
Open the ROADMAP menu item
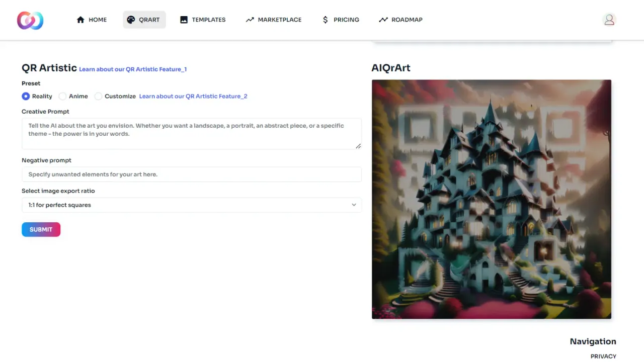(x=401, y=20)
